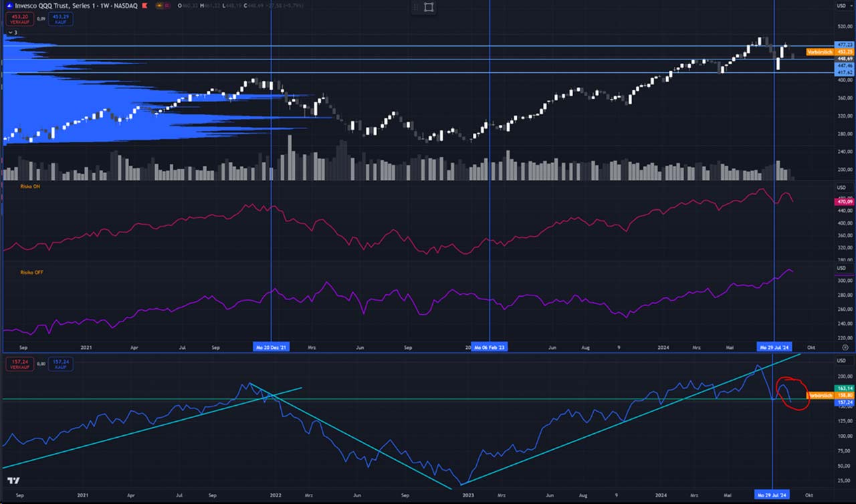Open chart settings gear on time axis
Viewport: 856px width, 504px height.
pos(845,348)
